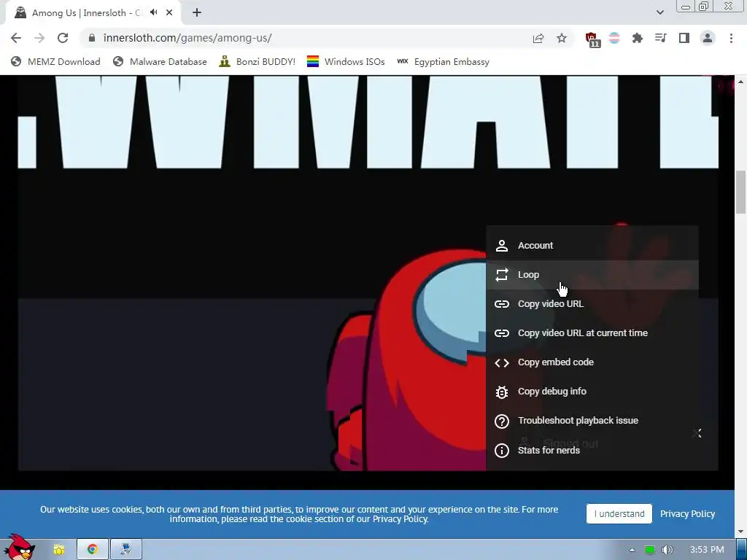Screen dimensions: 747x560
Task: Open a new browser tab
Action: tap(197, 12)
